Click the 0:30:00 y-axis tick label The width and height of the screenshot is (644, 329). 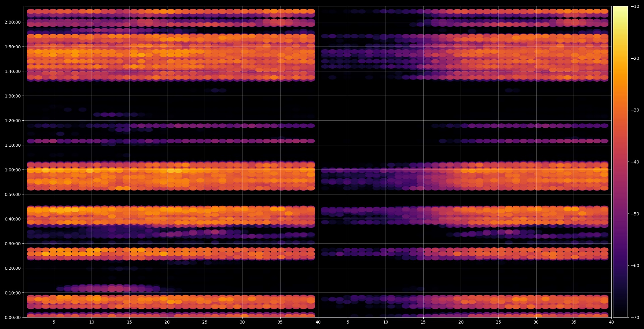pyautogui.click(x=13, y=244)
